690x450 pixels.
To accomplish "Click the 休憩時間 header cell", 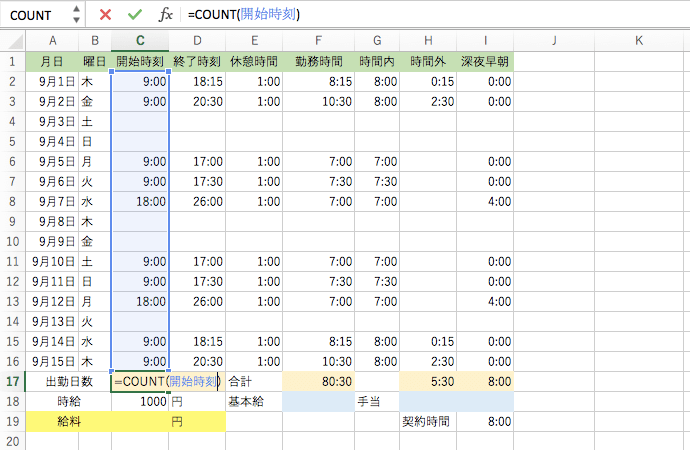I will (254, 61).
